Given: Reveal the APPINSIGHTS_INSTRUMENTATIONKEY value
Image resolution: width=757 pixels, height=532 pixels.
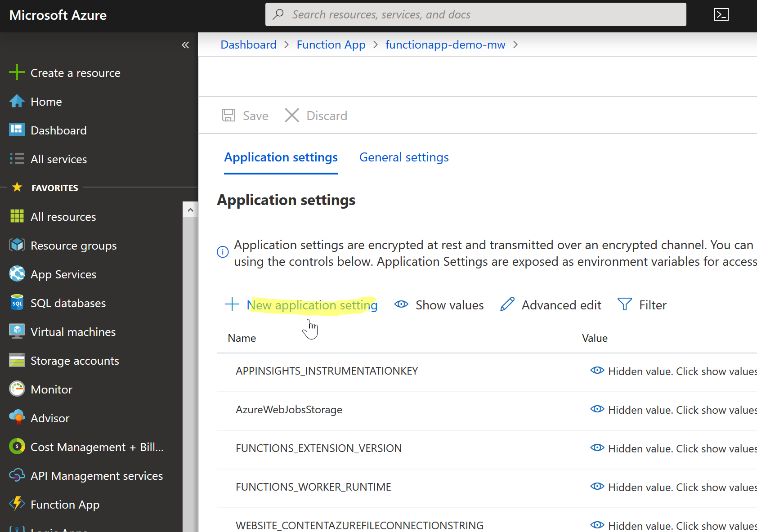Looking at the screenshot, I should coord(597,371).
